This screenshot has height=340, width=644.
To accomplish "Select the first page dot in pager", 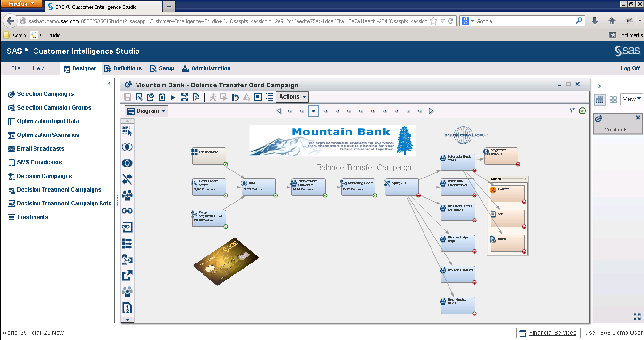I will point(290,111).
